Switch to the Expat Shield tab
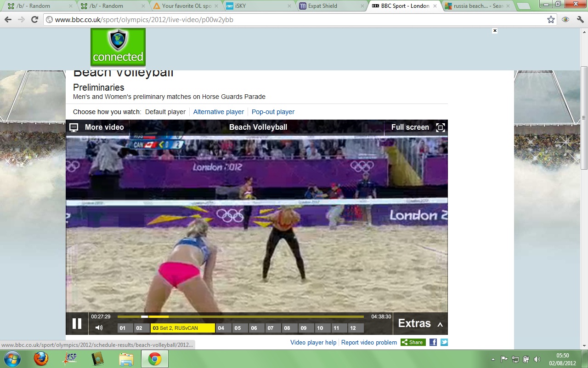The height and width of the screenshot is (368, 588). [332, 6]
